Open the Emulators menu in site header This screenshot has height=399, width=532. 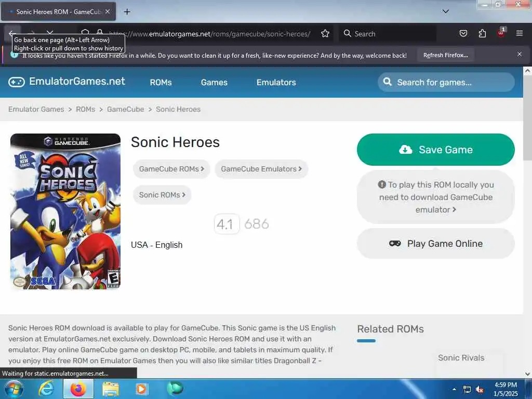[x=276, y=82]
